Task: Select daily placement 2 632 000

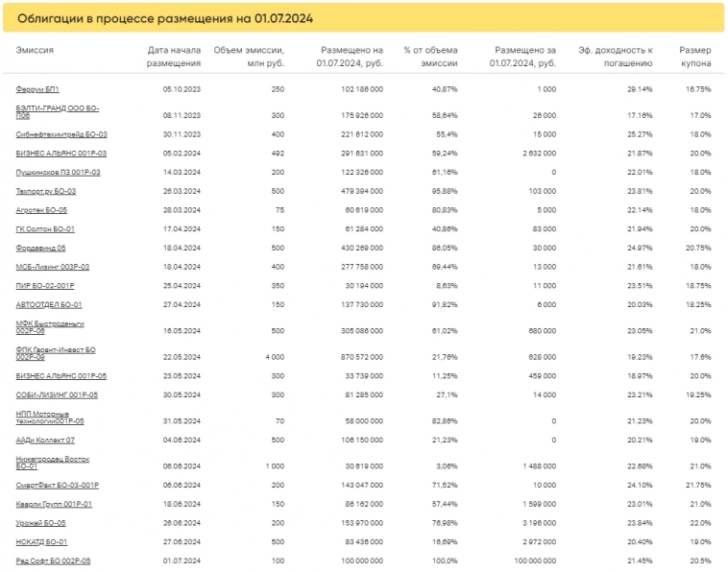Action: (x=539, y=154)
